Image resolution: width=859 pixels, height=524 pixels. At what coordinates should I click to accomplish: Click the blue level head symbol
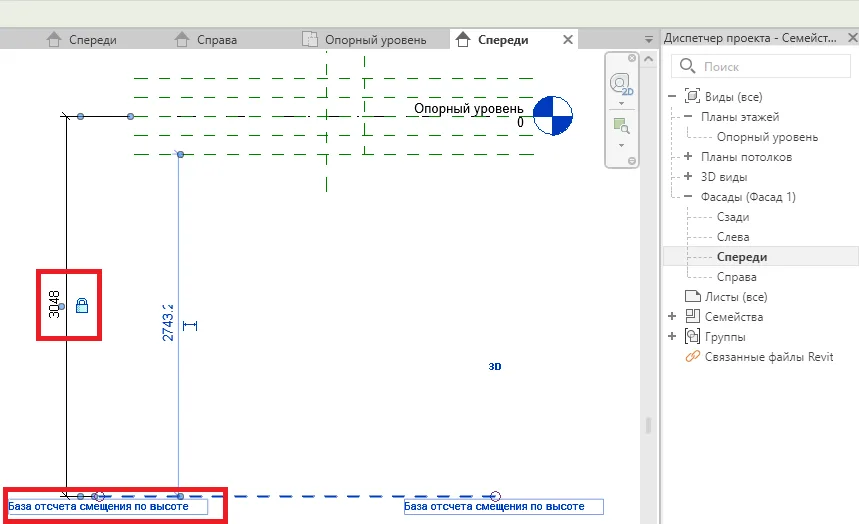tap(552, 115)
